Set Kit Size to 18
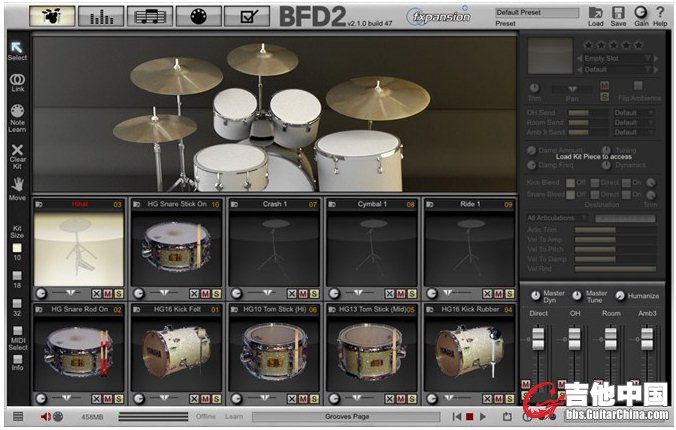676x430 pixels. click(x=17, y=276)
